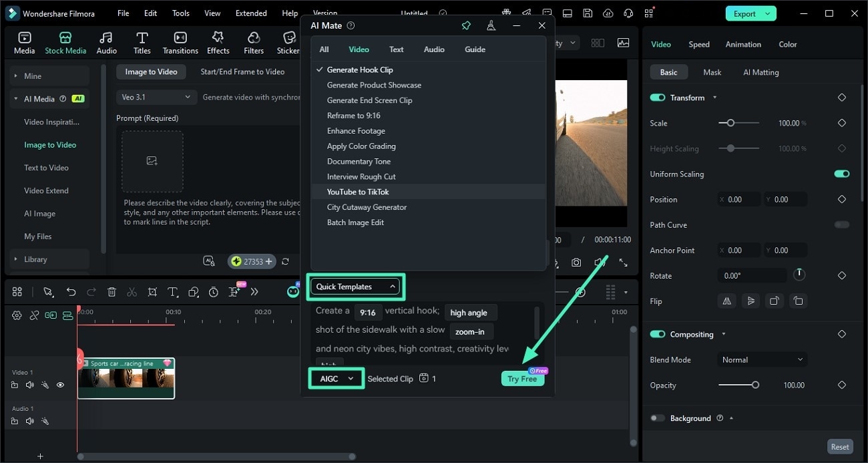Change the zoom-in camera move option

point(471,331)
